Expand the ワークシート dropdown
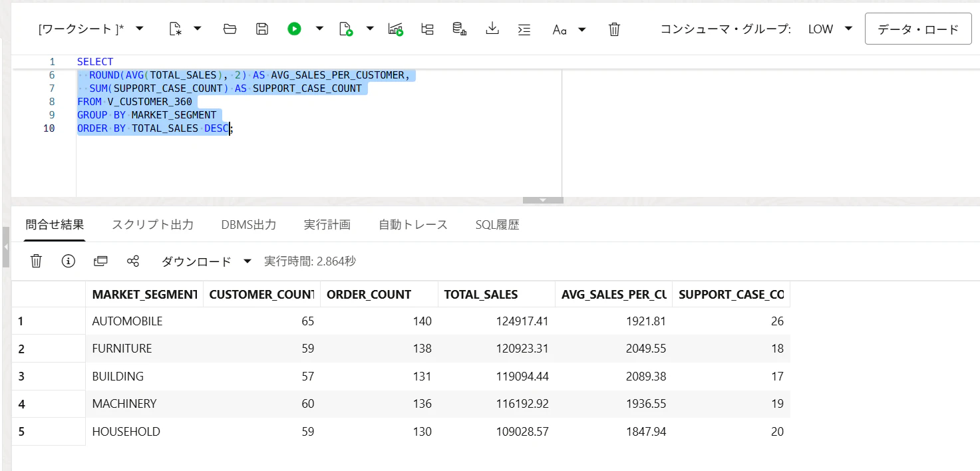This screenshot has width=980, height=471. [x=140, y=29]
